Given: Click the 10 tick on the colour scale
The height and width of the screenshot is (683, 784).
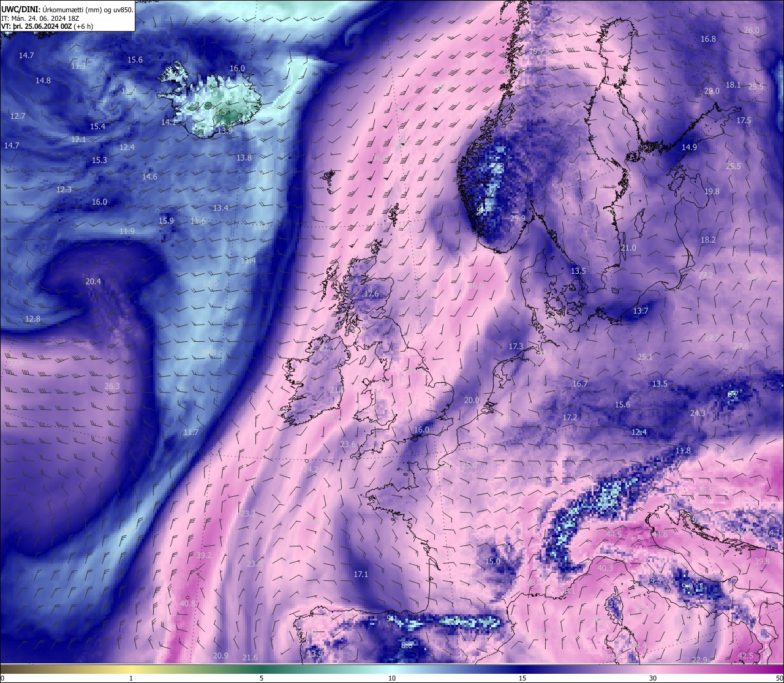Looking at the screenshot, I should (392, 678).
